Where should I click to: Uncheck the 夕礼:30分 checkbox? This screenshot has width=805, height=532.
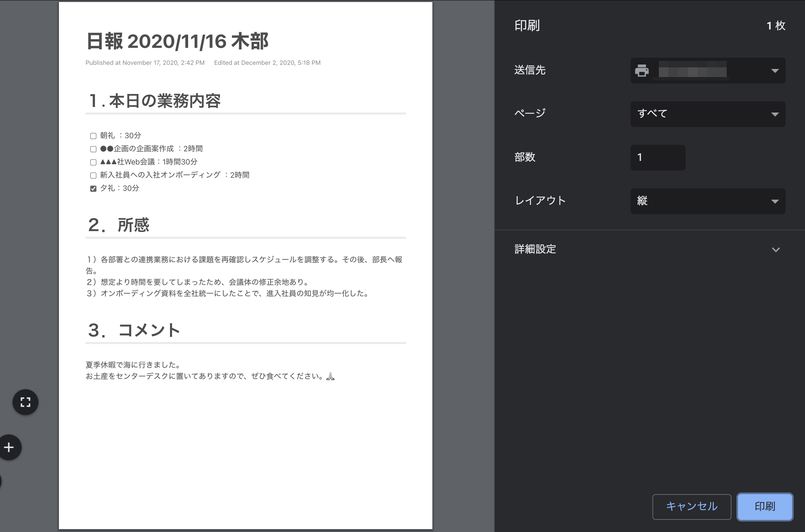(93, 188)
